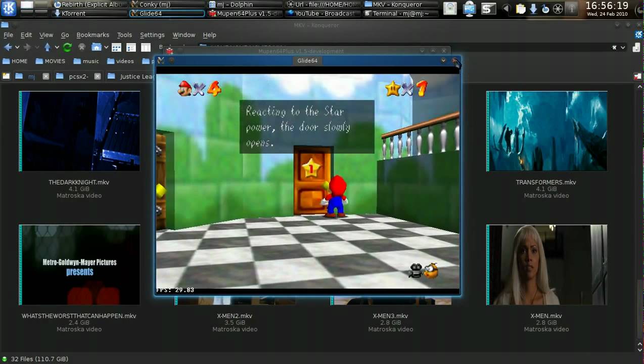Open the Klipper clipboard tray icon
This screenshot has height=364, width=644.
coord(521,9)
